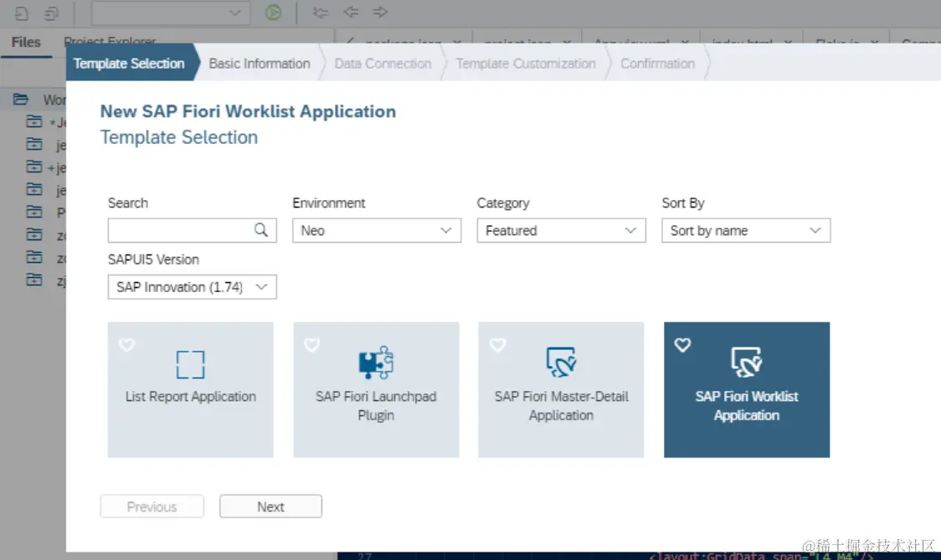Open the Environment dropdown showing Neo
The height and width of the screenshot is (560, 941).
[x=377, y=230]
